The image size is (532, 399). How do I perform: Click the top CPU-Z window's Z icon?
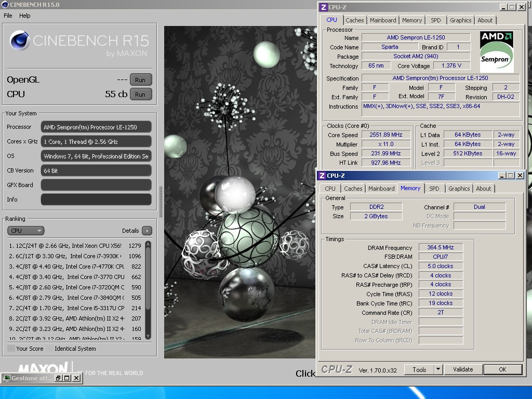323,7
